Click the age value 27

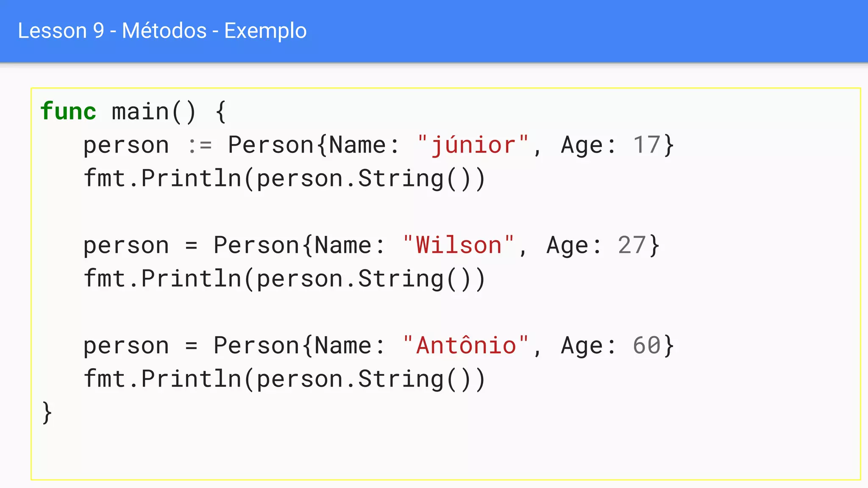click(632, 245)
